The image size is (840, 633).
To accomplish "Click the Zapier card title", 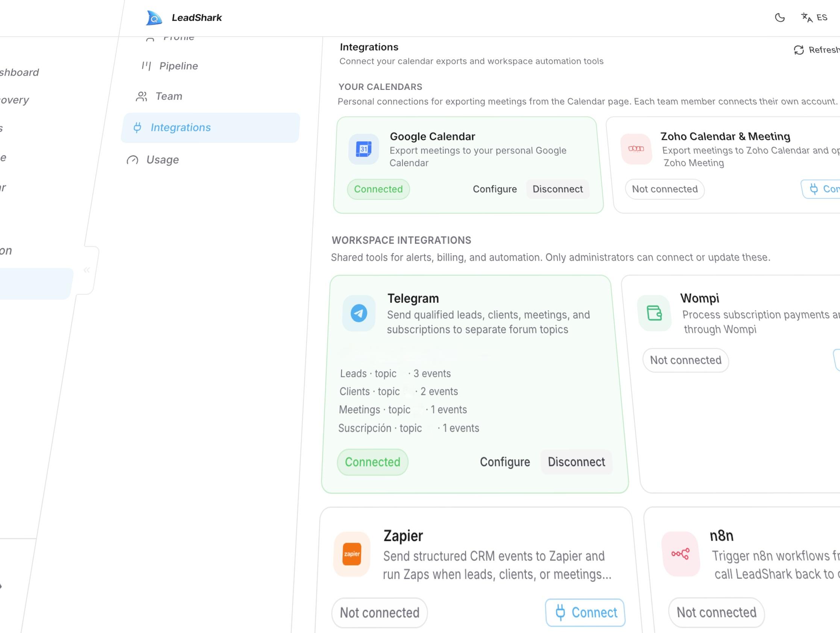I will [x=403, y=536].
